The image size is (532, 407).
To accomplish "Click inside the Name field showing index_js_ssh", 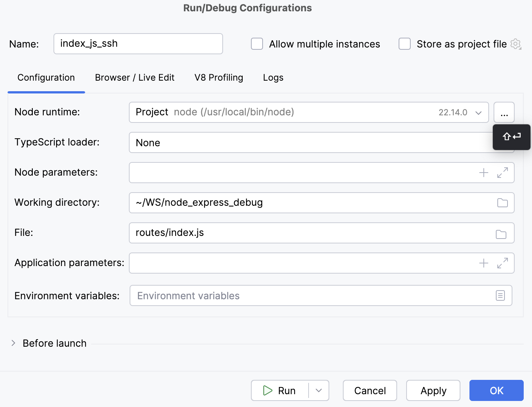I will pos(138,44).
